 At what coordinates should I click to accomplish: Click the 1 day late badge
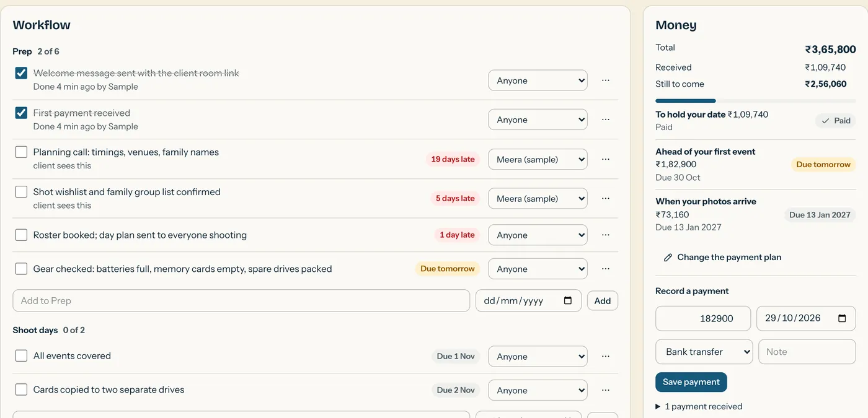[457, 235]
